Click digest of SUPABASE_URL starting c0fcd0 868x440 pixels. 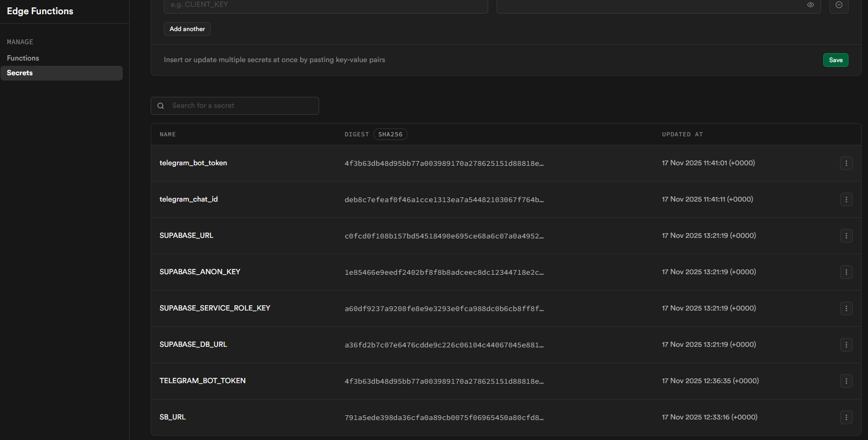[x=444, y=236]
